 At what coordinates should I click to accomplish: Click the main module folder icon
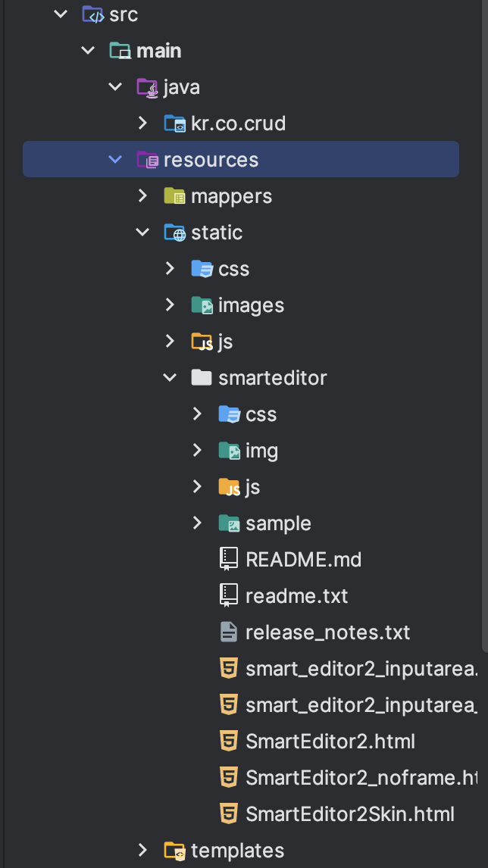(120, 51)
